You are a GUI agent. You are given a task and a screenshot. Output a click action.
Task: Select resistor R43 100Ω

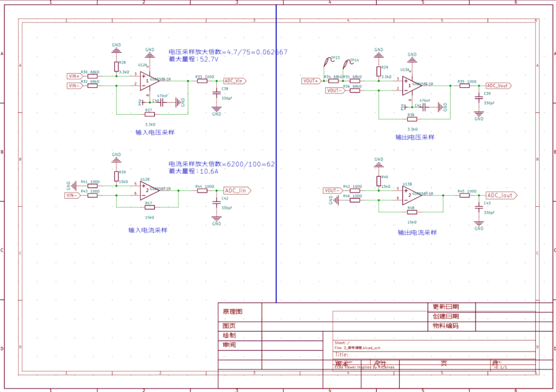pos(93,195)
